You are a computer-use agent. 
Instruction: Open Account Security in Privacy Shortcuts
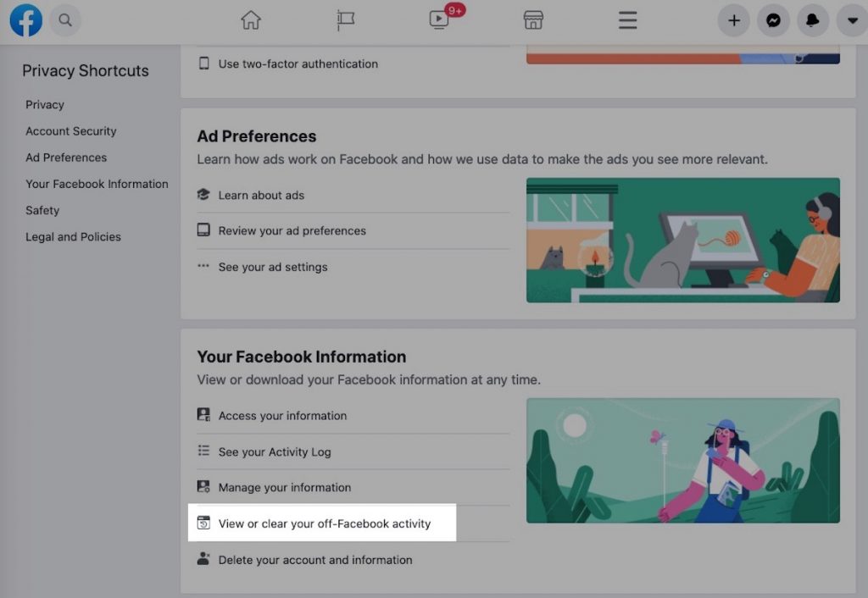70,131
